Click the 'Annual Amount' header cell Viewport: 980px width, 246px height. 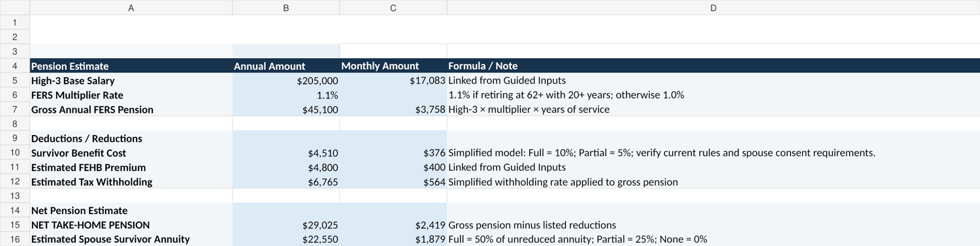286,66
